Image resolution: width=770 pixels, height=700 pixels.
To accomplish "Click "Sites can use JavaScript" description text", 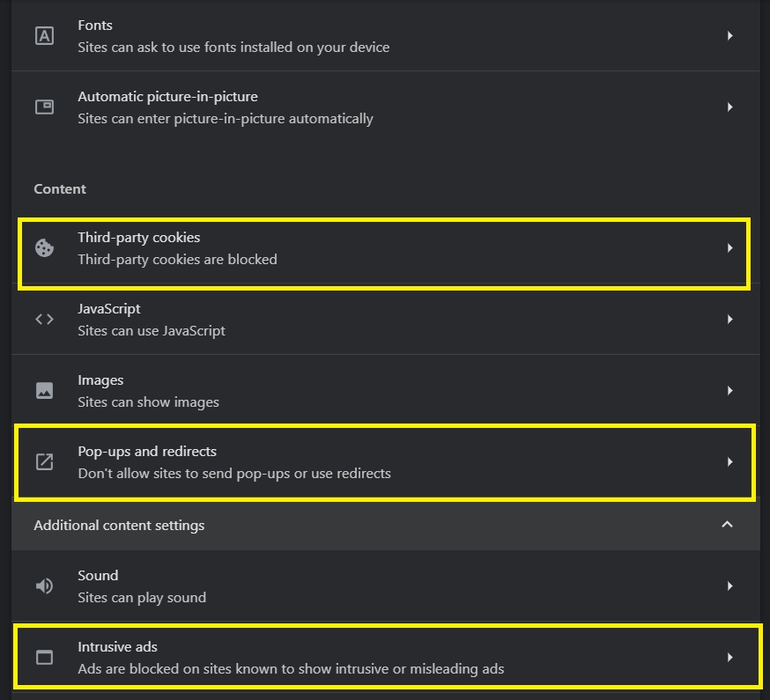I will tap(152, 331).
